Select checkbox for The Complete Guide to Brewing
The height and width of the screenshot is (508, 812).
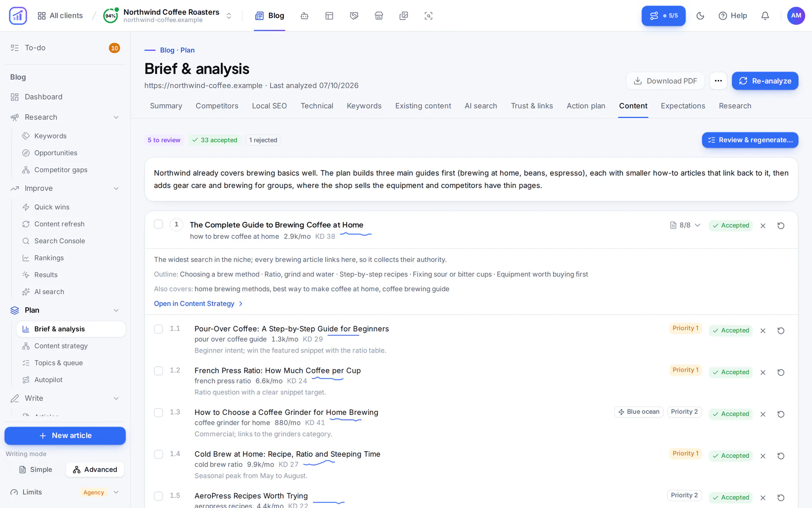tap(159, 224)
